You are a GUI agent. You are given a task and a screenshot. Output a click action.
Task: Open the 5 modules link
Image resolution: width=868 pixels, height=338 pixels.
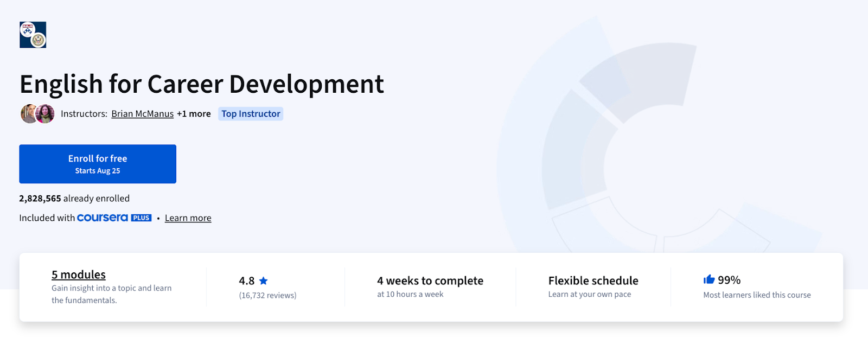point(79,275)
